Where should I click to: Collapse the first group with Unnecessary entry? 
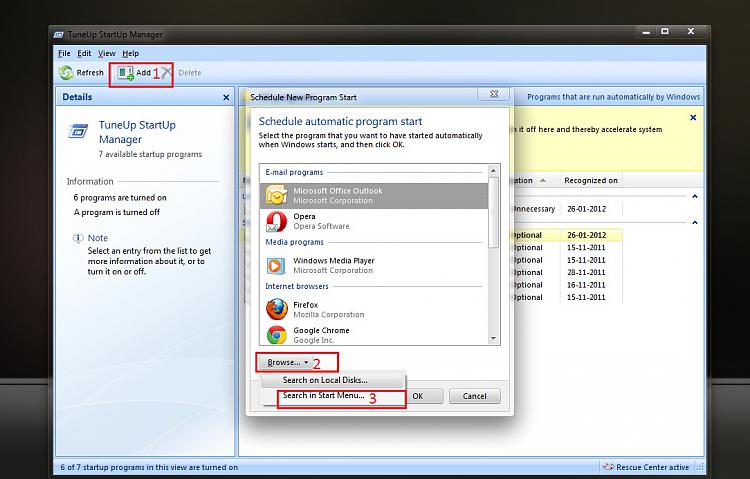pyautogui.click(x=695, y=197)
